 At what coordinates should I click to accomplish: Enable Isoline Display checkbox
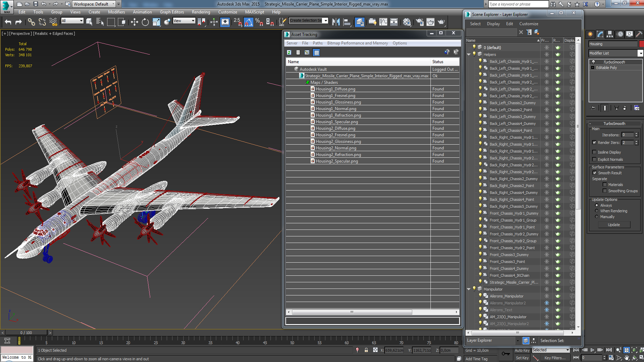point(594,152)
